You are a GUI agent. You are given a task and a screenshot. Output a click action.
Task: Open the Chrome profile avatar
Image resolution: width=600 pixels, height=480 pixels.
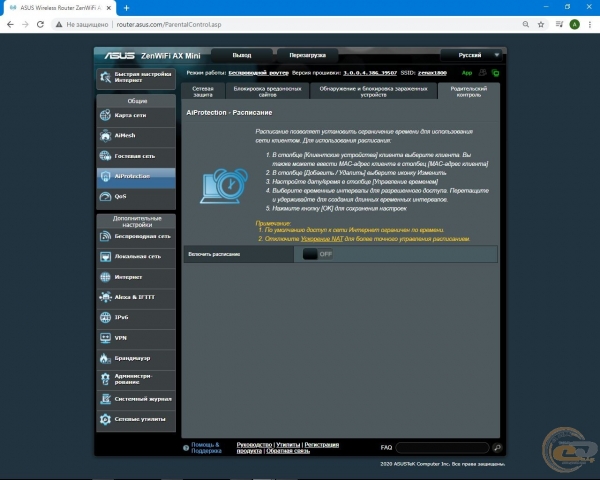pos(574,24)
